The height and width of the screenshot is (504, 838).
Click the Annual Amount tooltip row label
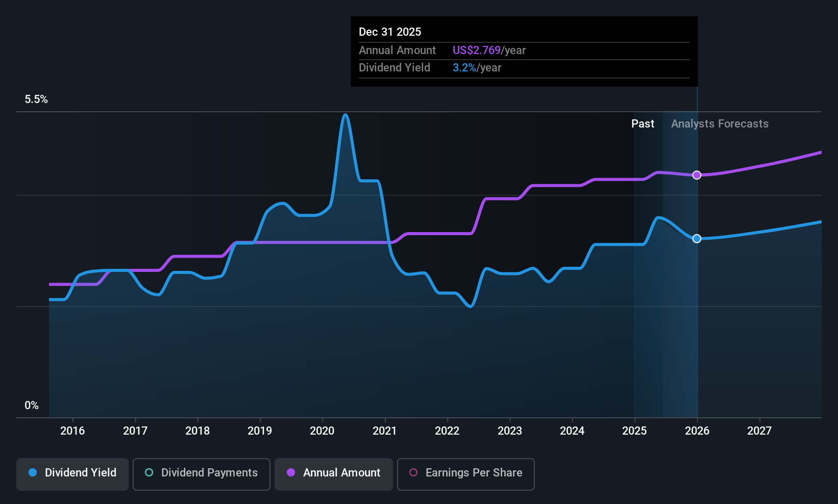[x=397, y=51]
